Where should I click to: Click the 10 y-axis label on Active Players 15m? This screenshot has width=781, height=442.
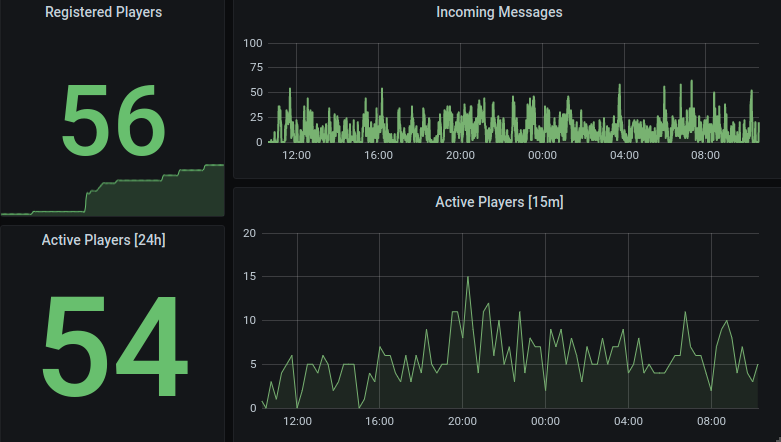[x=250, y=320]
